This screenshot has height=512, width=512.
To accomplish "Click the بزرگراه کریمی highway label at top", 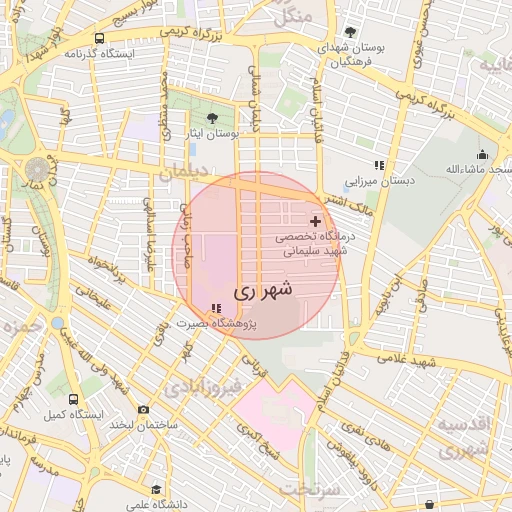I will pyautogui.click(x=191, y=34).
